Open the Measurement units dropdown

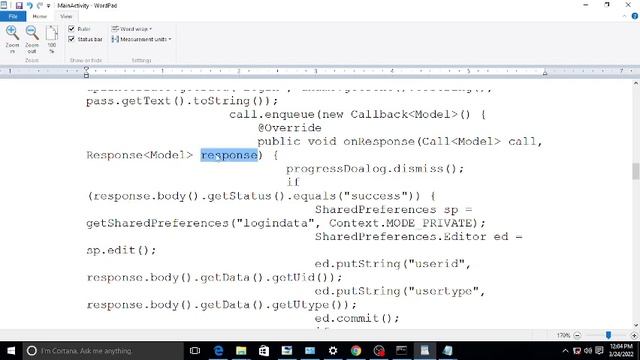(x=141, y=39)
